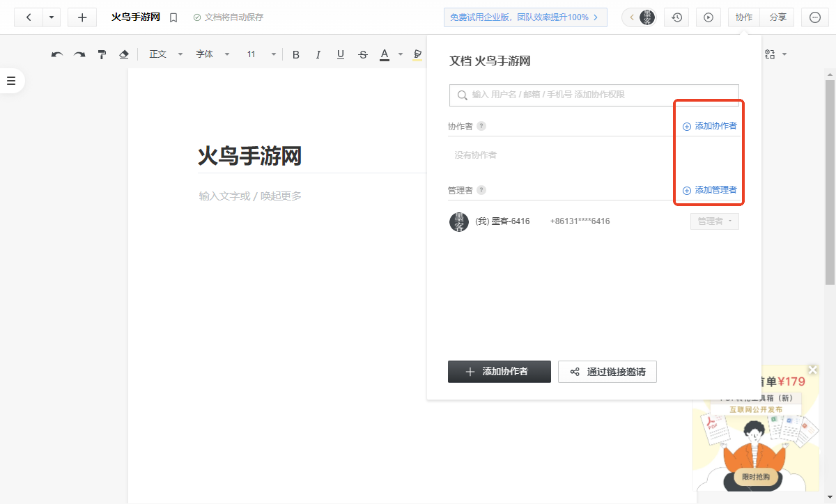
Task: Go back using the left arrow button
Action: (x=29, y=17)
